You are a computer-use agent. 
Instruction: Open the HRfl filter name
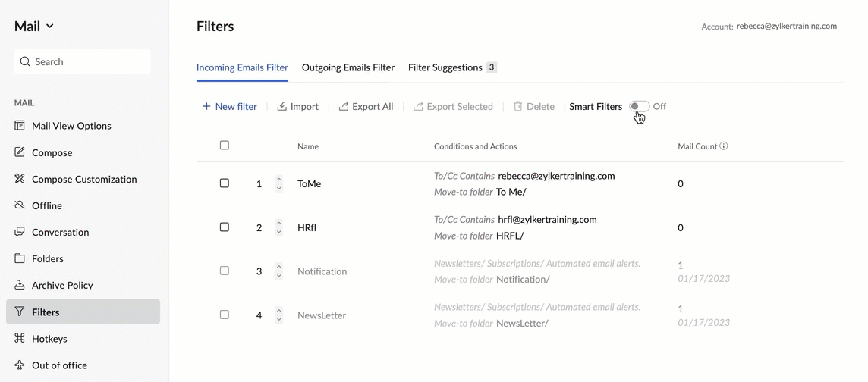[x=307, y=227]
